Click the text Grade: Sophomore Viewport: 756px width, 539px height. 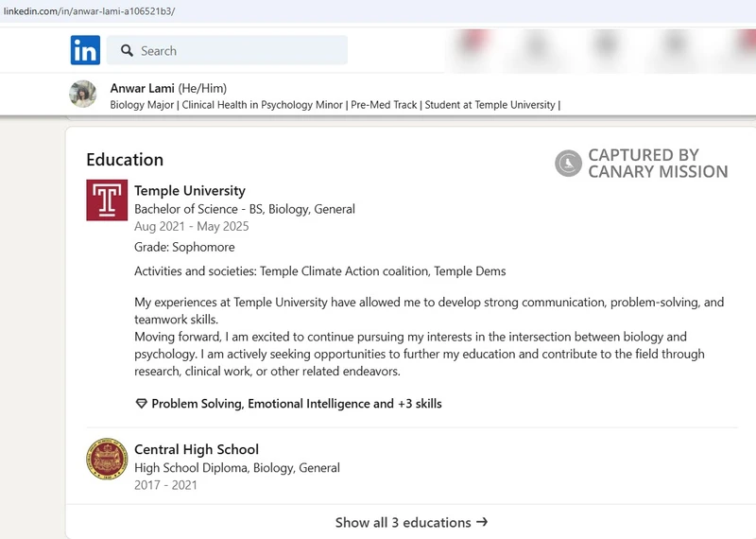click(x=184, y=247)
